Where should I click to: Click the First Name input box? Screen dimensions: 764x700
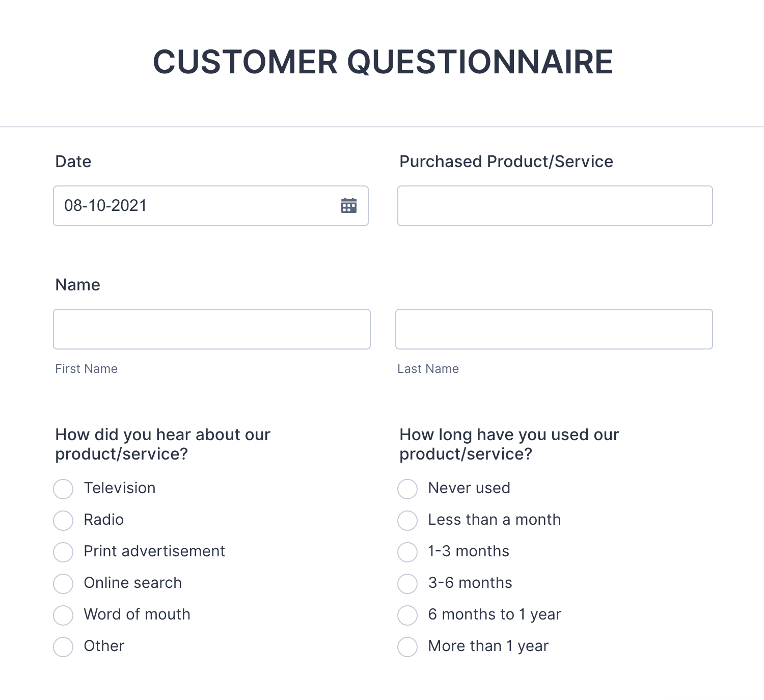tap(211, 329)
